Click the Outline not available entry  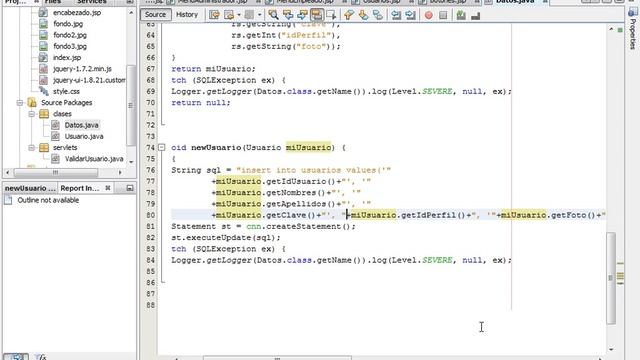point(48,200)
